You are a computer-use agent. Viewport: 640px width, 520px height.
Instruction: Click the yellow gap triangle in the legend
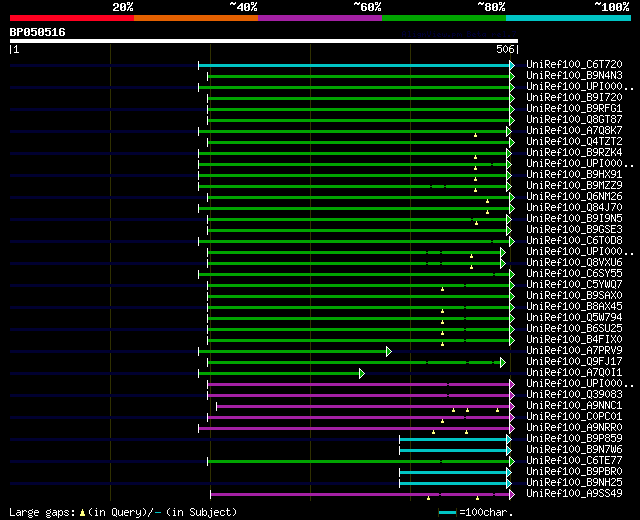pyautogui.click(x=82, y=513)
